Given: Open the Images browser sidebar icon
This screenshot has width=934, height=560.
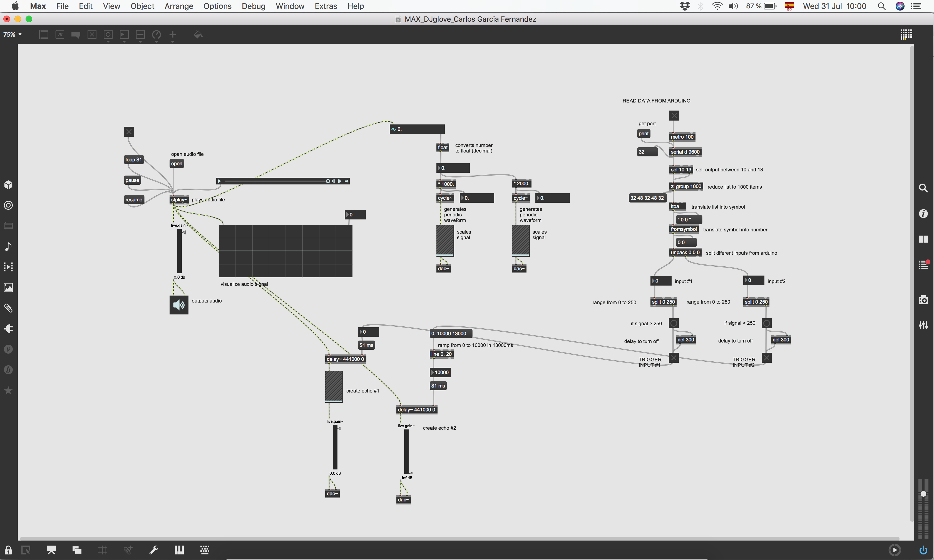Looking at the screenshot, I should coord(8,287).
